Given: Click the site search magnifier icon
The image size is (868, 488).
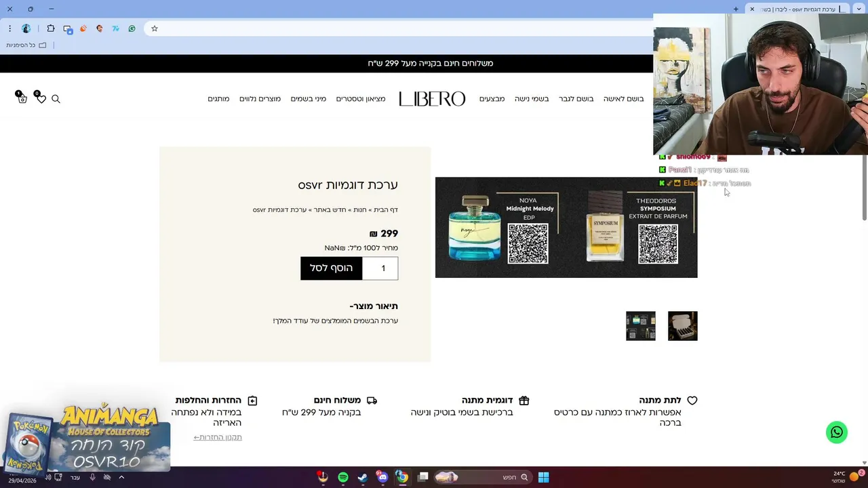Looking at the screenshot, I should click(56, 99).
